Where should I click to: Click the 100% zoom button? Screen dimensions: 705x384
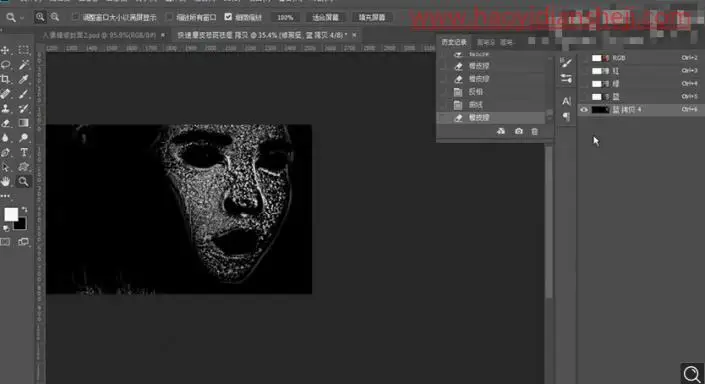pos(285,18)
